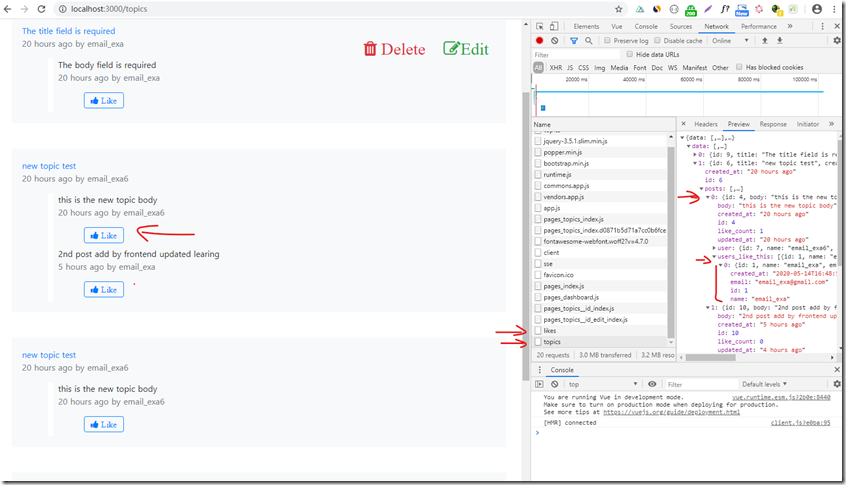Go back with browser back arrow

pyautogui.click(x=8, y=9)
